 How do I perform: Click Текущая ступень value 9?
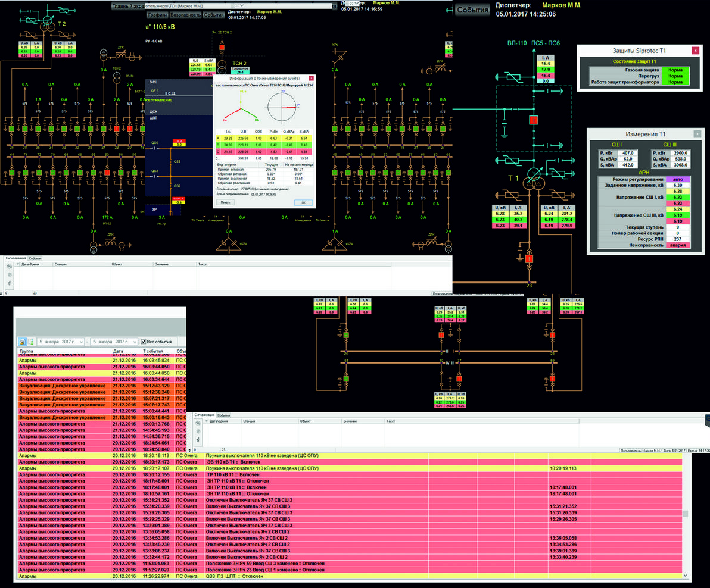(677, 227)
